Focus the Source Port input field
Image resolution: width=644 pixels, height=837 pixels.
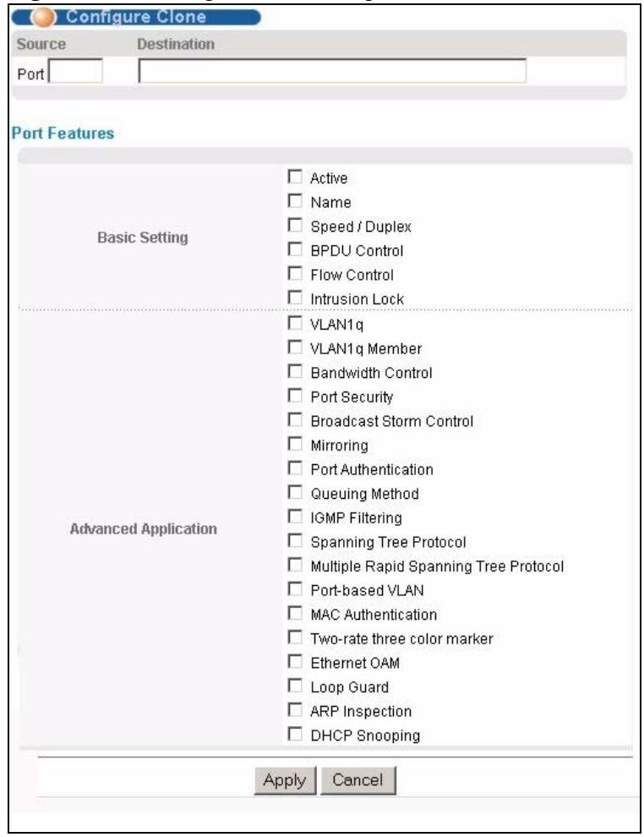(x=75, y=71)
